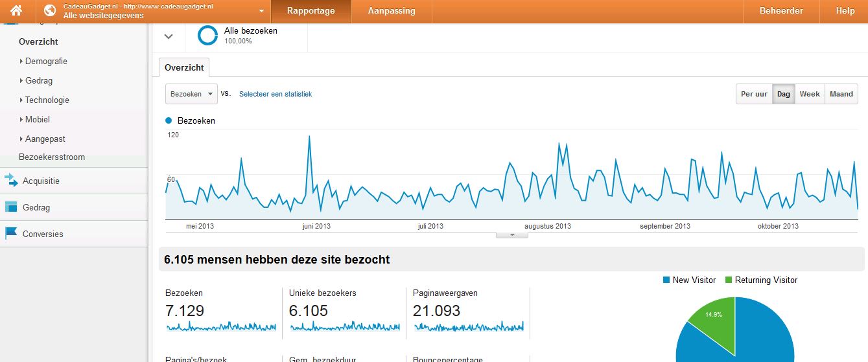
Task: Click the Paginaweergaven label
Action: [445, 293]
